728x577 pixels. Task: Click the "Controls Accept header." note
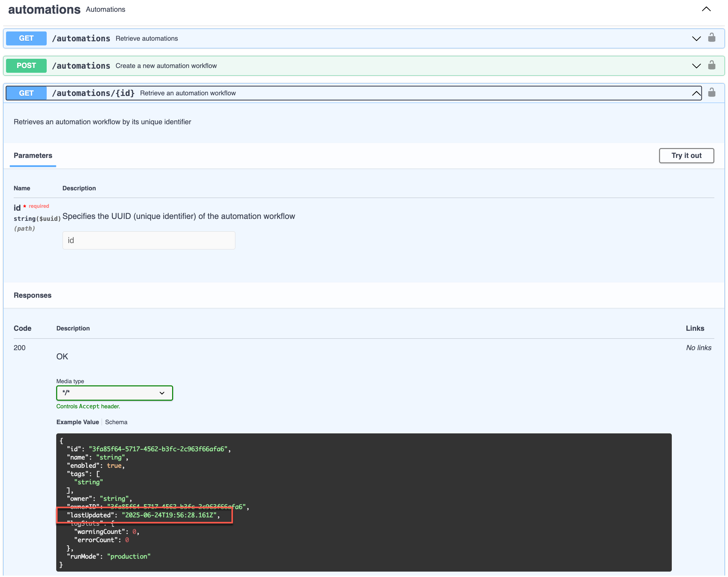pos(88,406)
